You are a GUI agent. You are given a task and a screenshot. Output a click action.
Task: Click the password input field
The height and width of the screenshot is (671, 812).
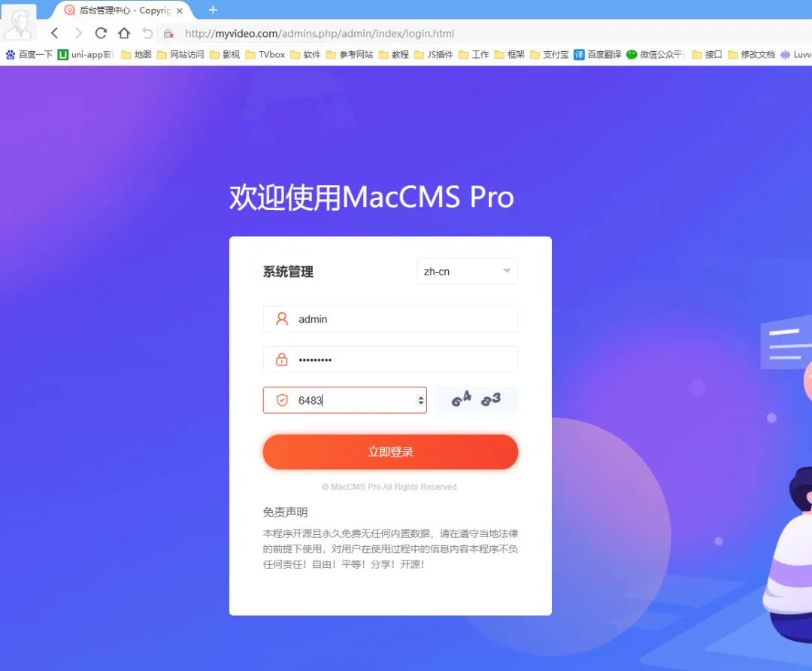[390, 359]
